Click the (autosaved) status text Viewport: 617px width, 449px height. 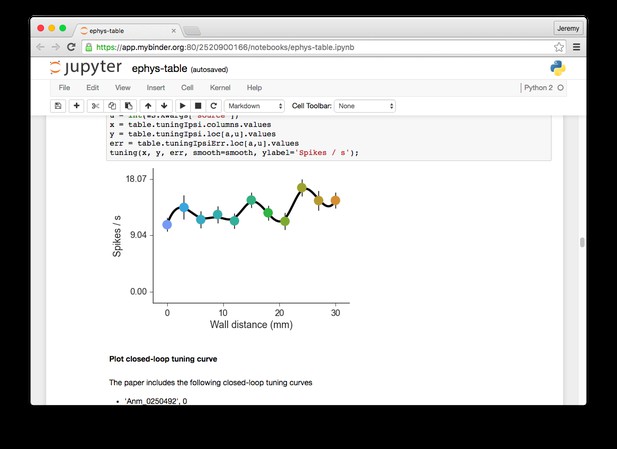click(209, 70)
